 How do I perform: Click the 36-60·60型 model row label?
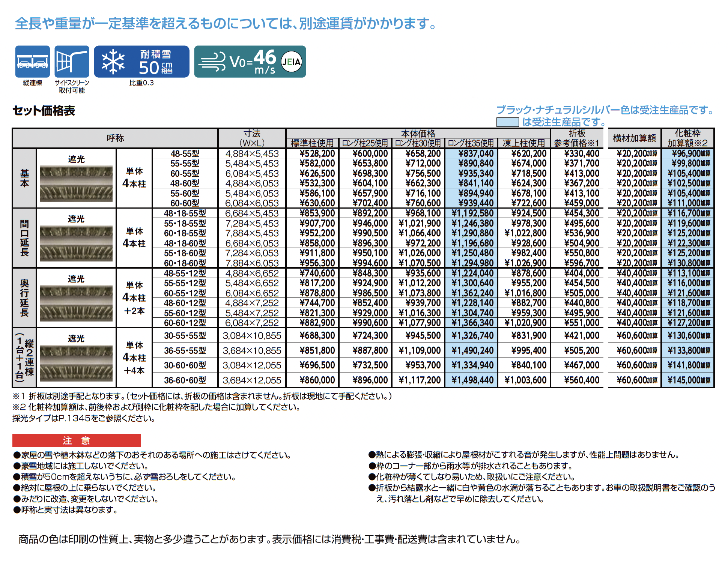click(x=185, y=380)
